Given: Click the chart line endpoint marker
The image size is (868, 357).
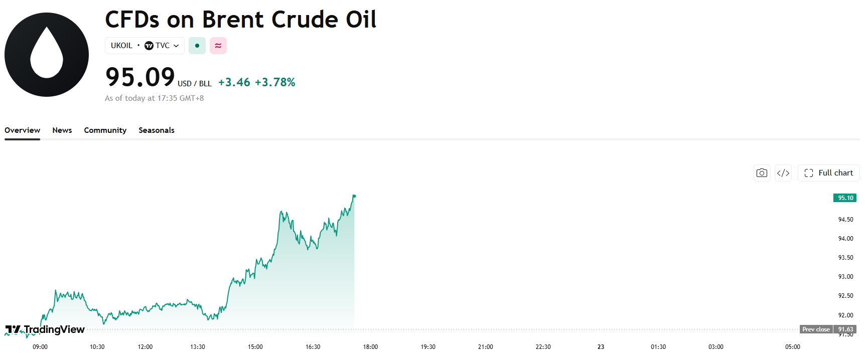Looking at the screenshot, I should pos(354,196).
